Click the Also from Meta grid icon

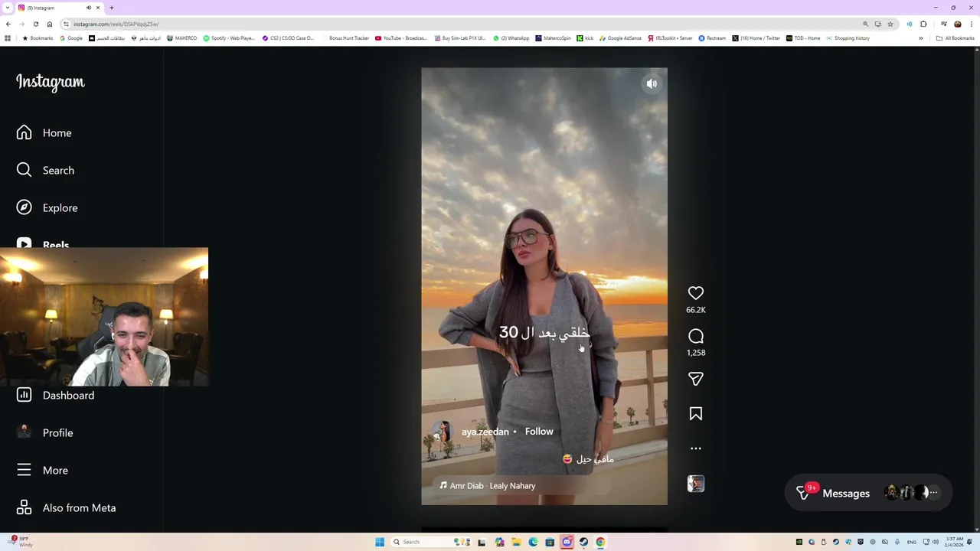(24, 507)
